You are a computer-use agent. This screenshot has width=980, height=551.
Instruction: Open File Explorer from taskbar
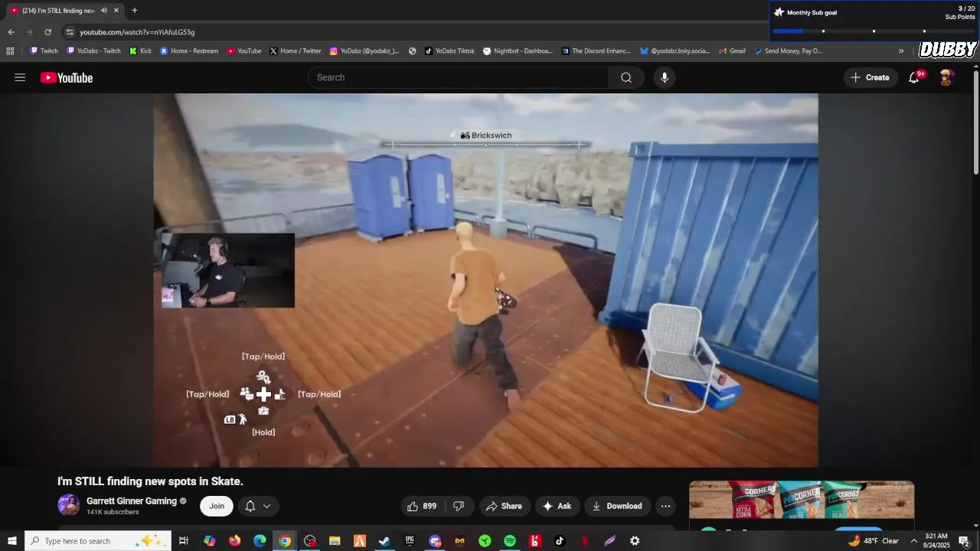335,541
